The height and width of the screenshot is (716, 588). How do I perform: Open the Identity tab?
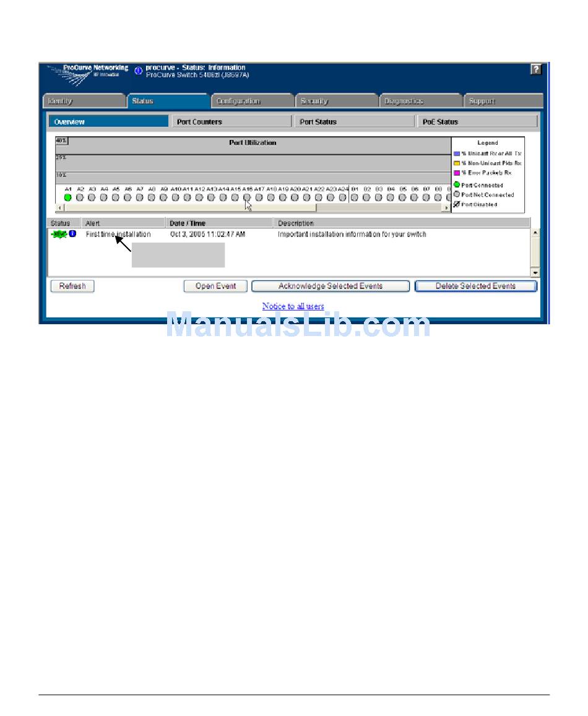pos(84,101)
